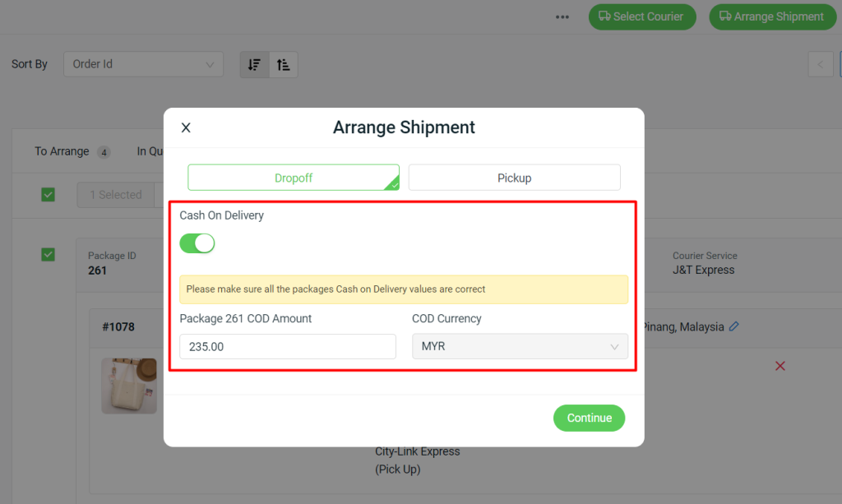Click the sort descending icon
This screenshot has width=842, height=504.
(255, 64)
